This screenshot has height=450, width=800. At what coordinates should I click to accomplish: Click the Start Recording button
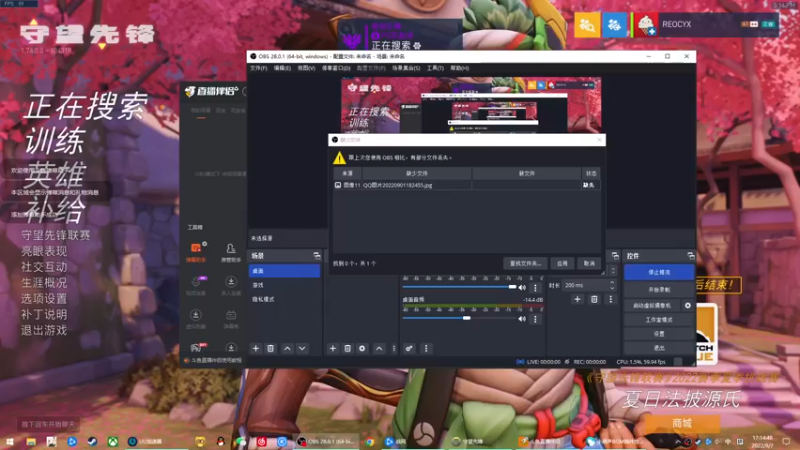[659, 290]
